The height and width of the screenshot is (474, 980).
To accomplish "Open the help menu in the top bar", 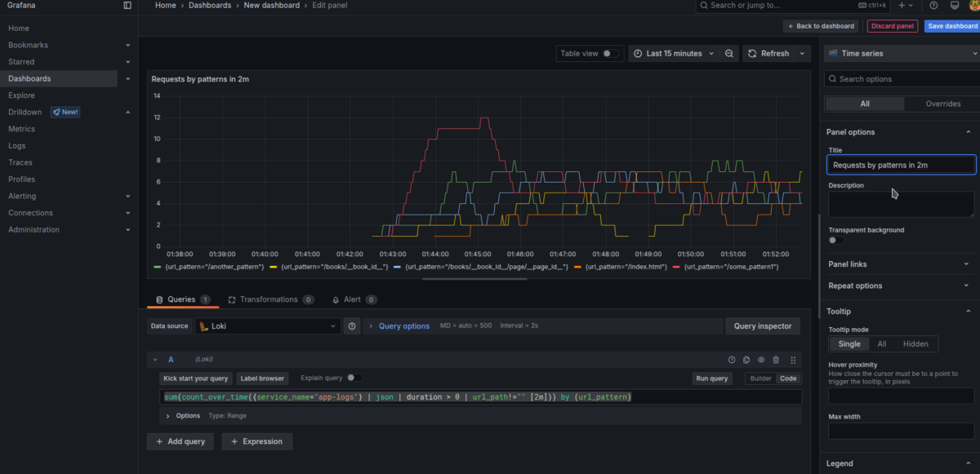I will [x=933, y=5].
